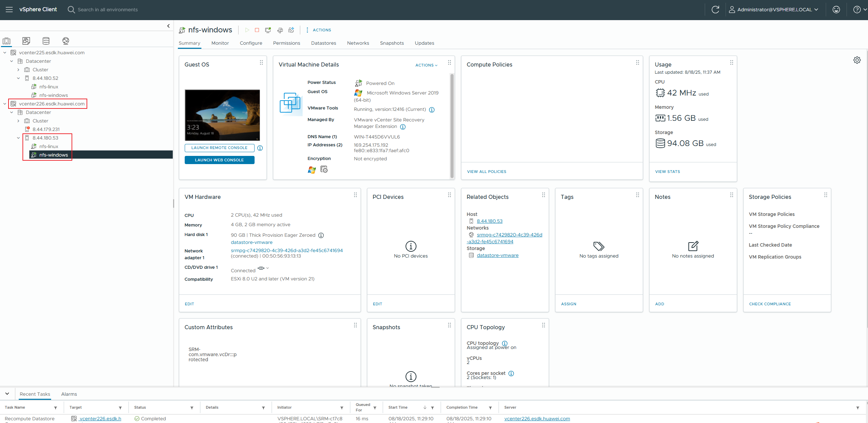Click info icon next to Cores per socket
868x423 pixels.
coord(511,373)
